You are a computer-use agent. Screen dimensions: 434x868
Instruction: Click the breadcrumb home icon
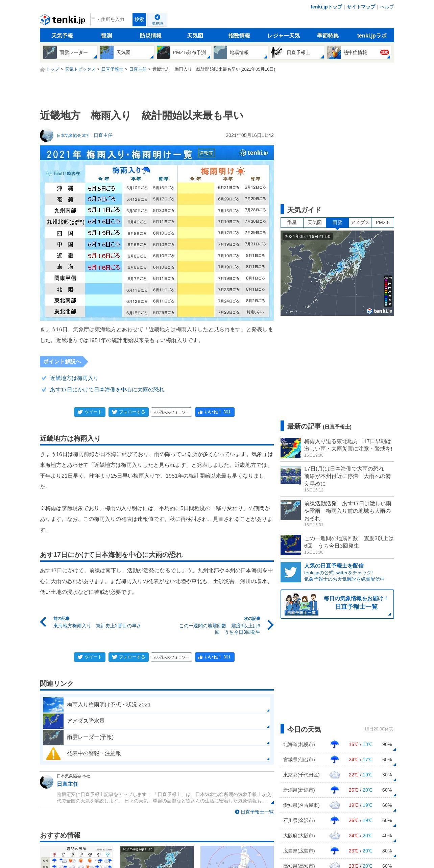click(x=42, y=69)
